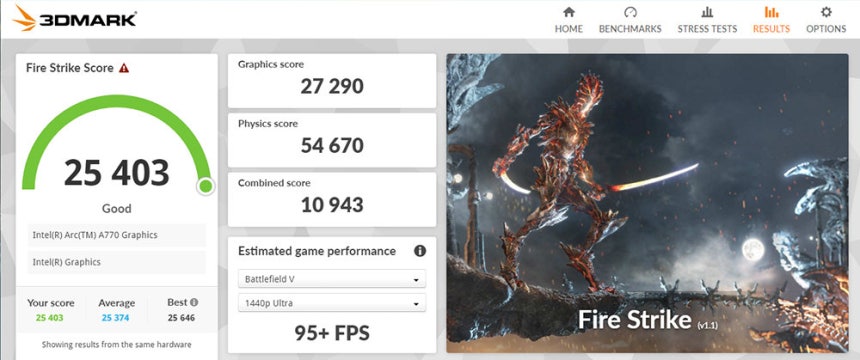Image resolution: width=860 pixels, height=360 pixels.
Task: Click the Graphics score 27 290 panel
Action: coord(332,81)
